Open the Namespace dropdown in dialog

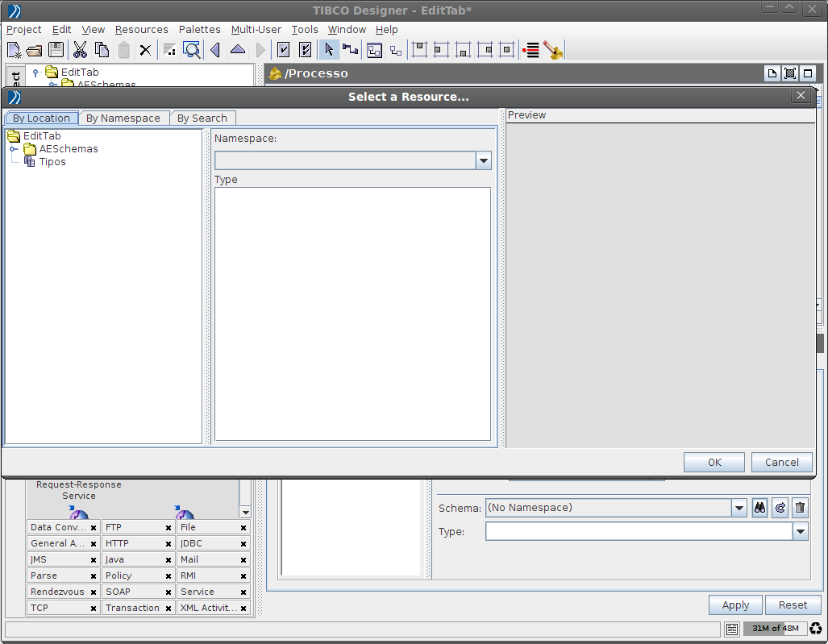(x=484, y=161)
